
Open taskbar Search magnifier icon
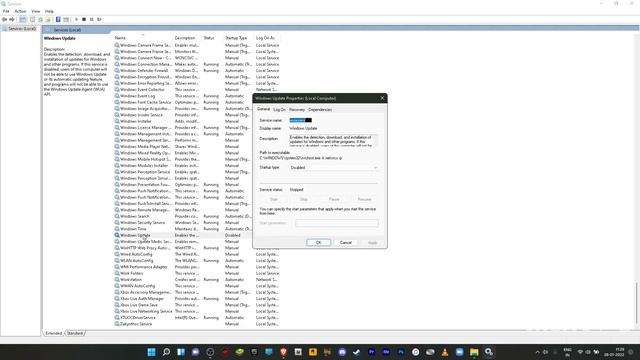pyautogui.click(x=166, y=352)
